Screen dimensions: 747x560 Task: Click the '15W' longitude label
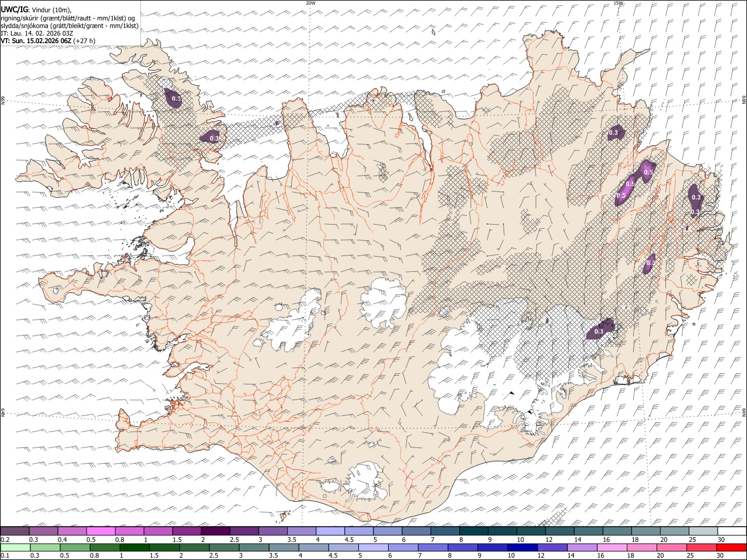[619, 3]
